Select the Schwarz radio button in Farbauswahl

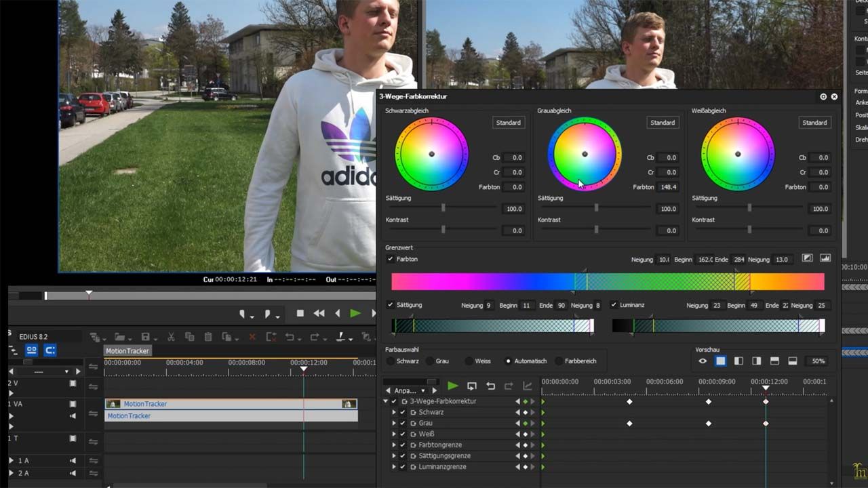[391, 361]
